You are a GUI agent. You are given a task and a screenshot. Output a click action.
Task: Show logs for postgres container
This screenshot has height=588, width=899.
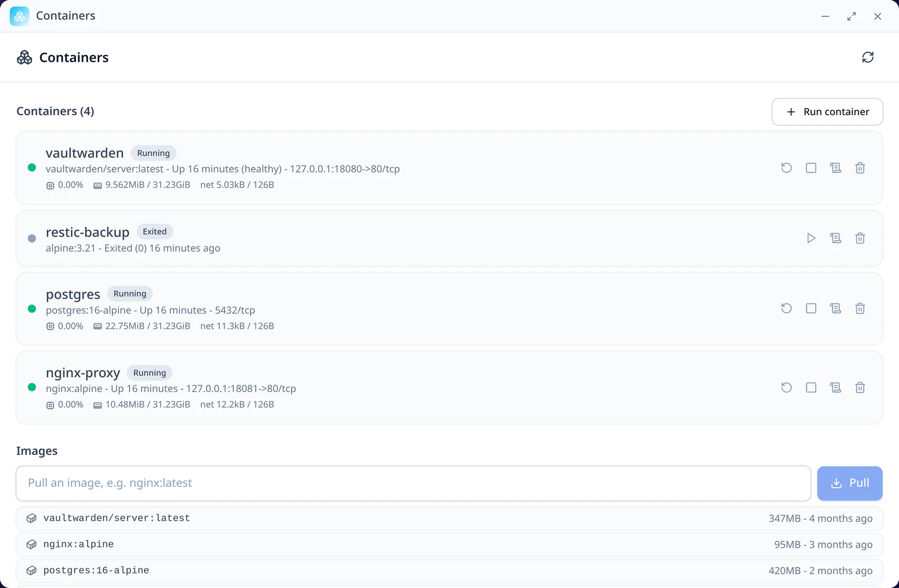(x=836, y=308)
